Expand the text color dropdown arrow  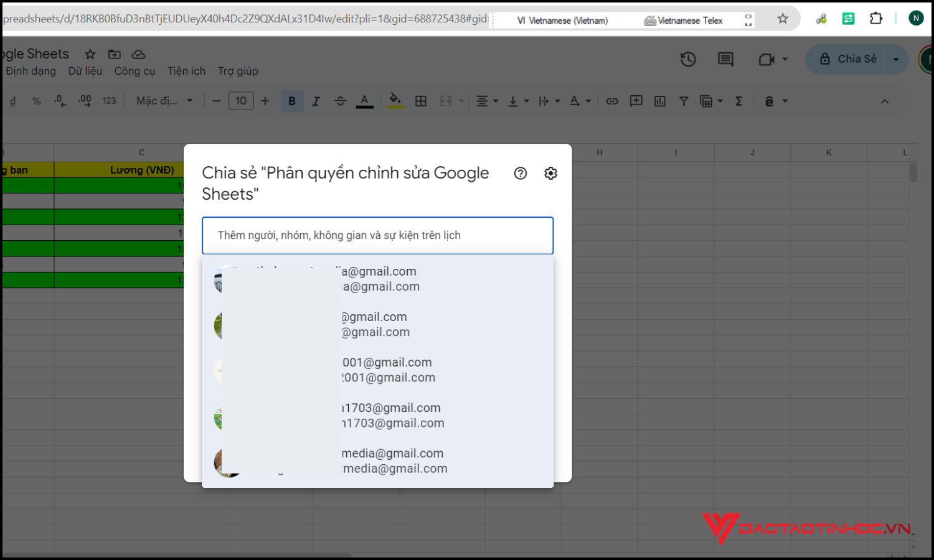click(588, 100)
